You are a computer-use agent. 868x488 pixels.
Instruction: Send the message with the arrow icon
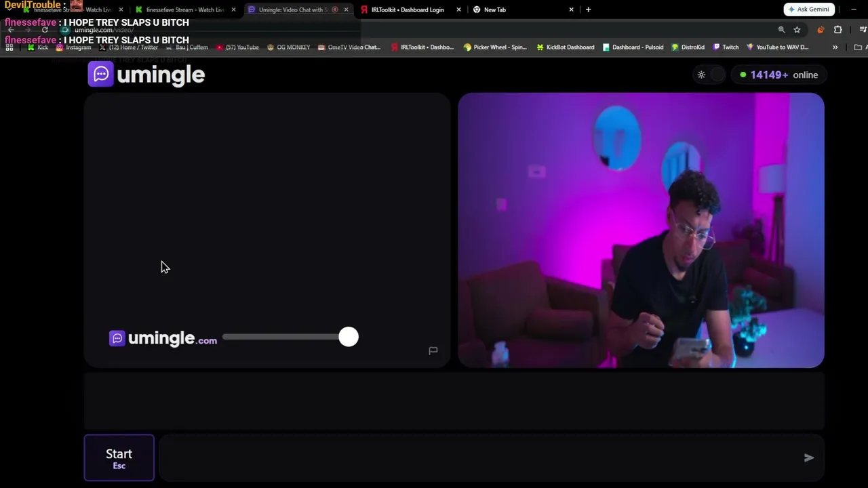pos(809,457)
